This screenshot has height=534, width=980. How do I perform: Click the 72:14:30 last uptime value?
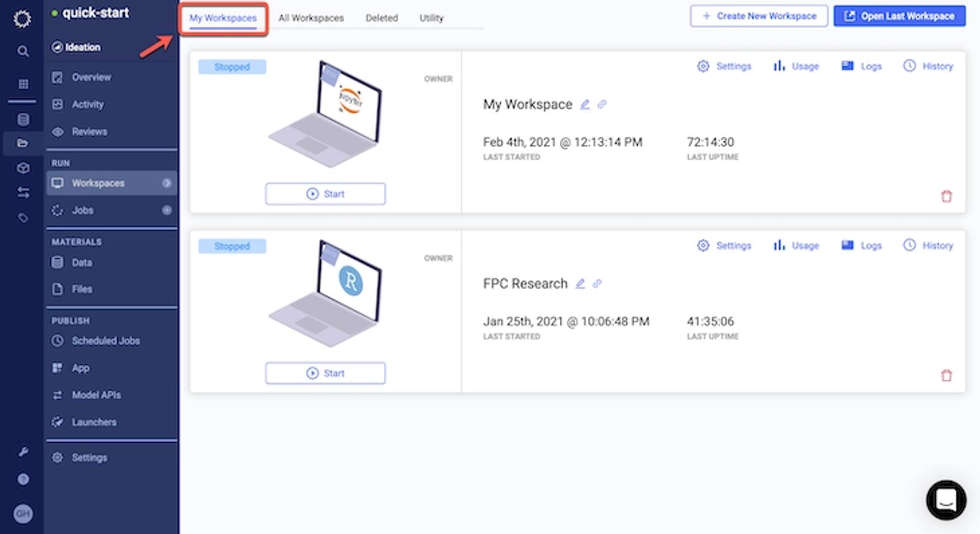click(710, 142)
